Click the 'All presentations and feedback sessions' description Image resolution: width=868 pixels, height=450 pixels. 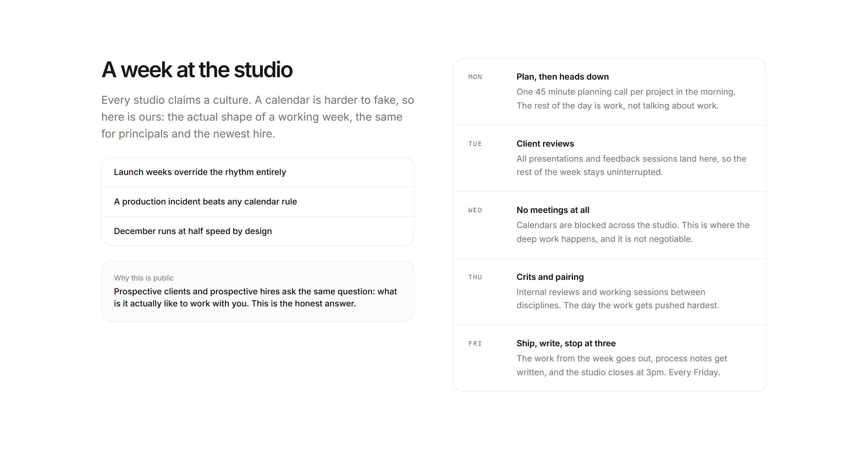click(x=631, y=166)
